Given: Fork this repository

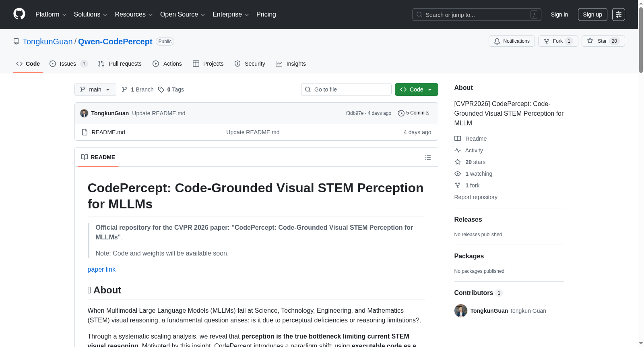Looking at the screenshot, I should (558, 41).
